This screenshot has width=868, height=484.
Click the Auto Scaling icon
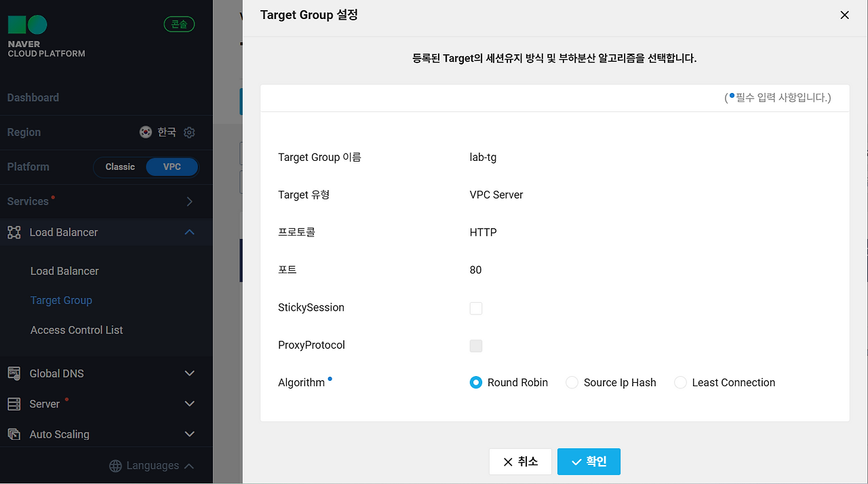(x=14, y=434)
